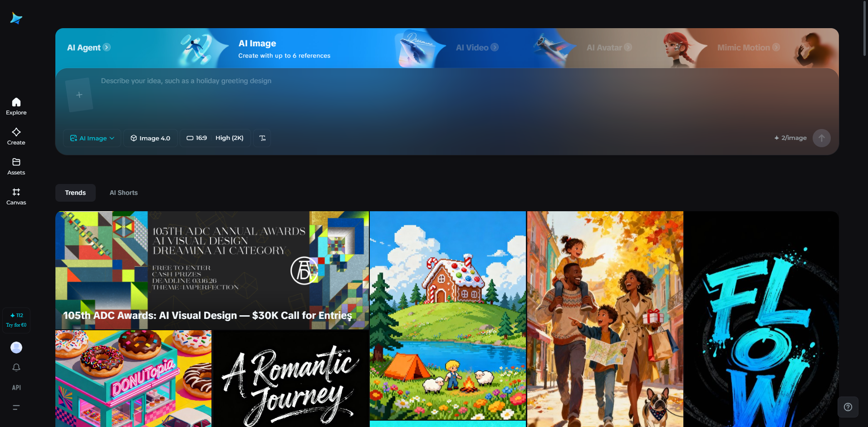868x427 pixels.
Task: Open the AI Video section
Action: (x=476, y=47)
